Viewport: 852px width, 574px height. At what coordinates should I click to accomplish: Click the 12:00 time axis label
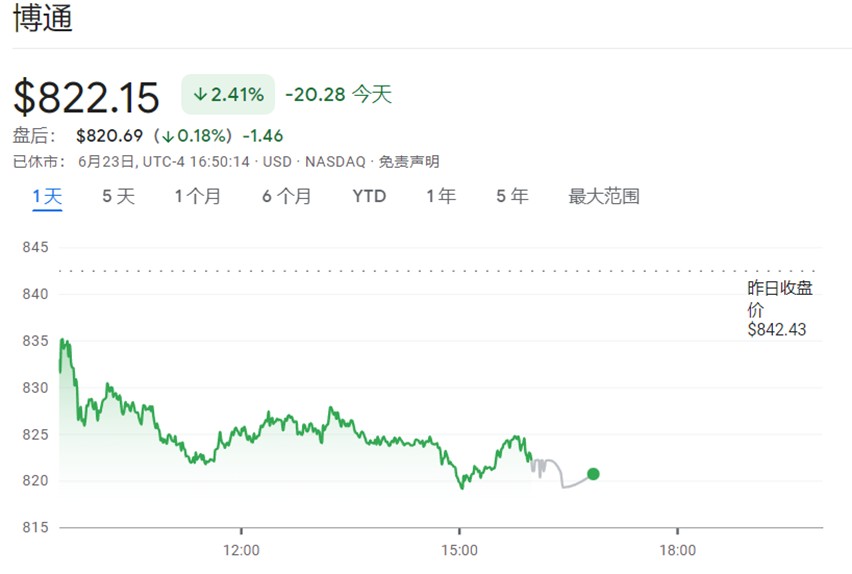pos(241,549)
